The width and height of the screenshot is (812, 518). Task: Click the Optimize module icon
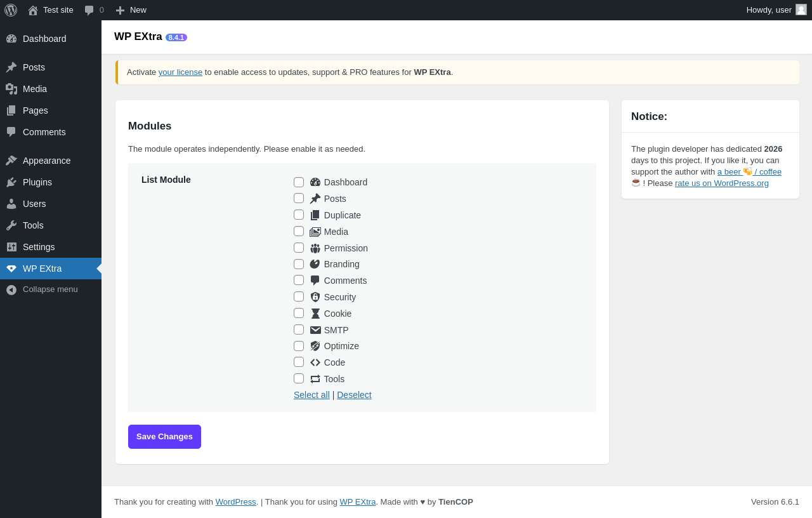pos(315,346)
